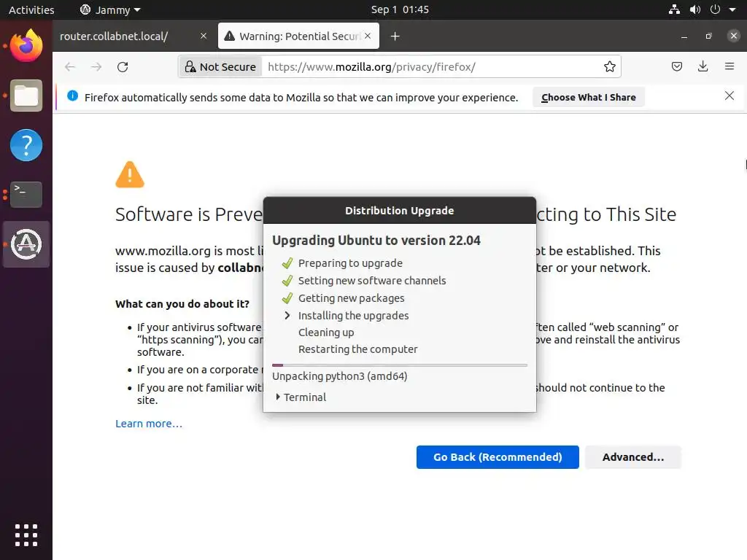Click the URL address field
The width and height of the screenshot is (747, 560).
(431, 66)
